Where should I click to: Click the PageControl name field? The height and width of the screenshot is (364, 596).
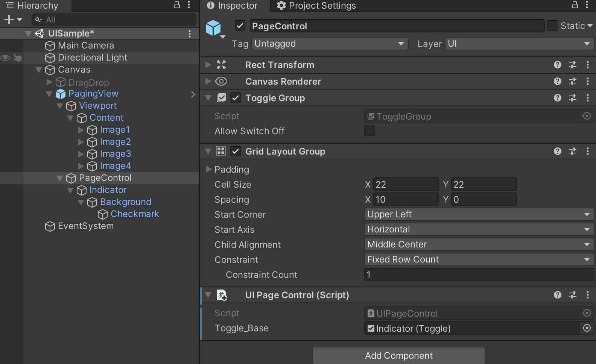click(x=397, y=26)
